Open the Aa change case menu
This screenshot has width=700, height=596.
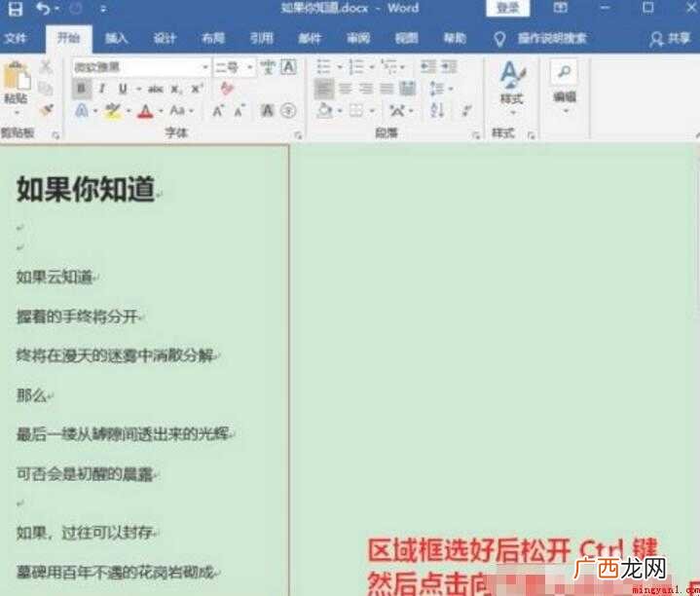[x=181, y=110]
